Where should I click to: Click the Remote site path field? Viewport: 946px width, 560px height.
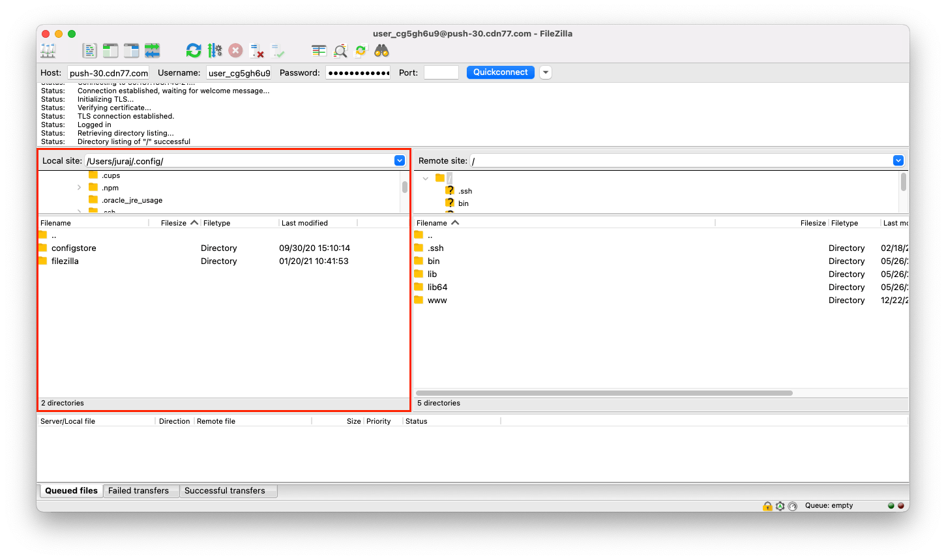[681, 160]
